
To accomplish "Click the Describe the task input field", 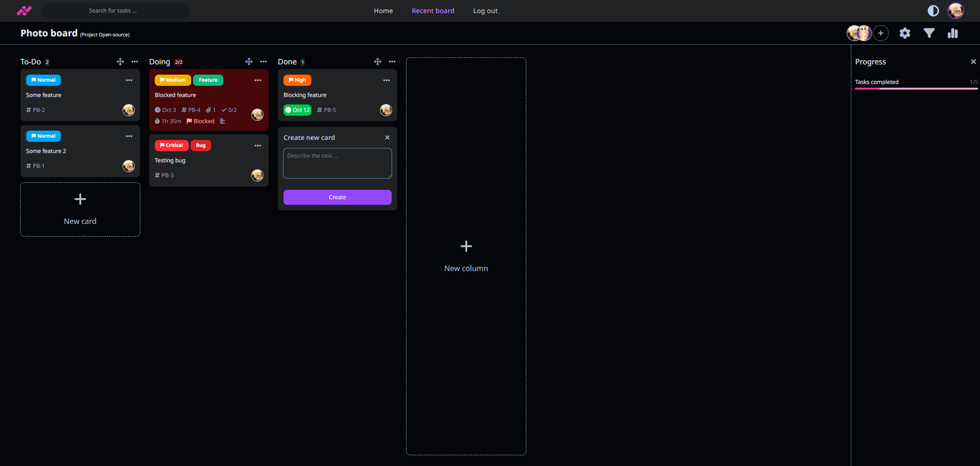I will pos(337,163).
